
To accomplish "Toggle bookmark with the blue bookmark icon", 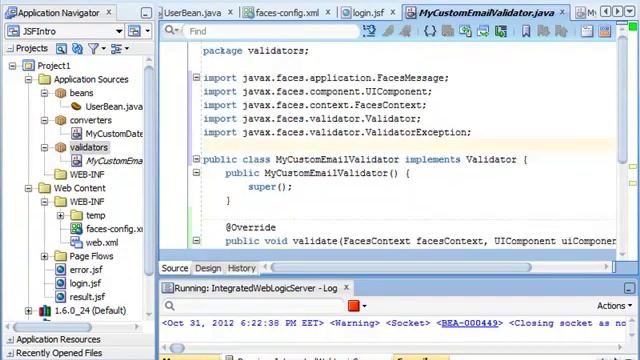I will (526, 31).
